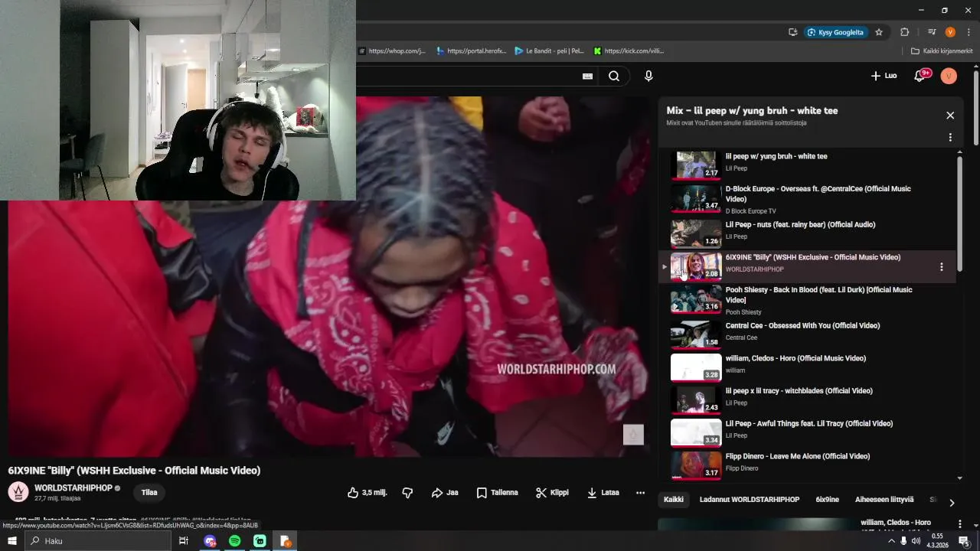This screenshot has height=551, width=980.
Task: Open portal.herofx bookmark
Action: click(472, 51)
